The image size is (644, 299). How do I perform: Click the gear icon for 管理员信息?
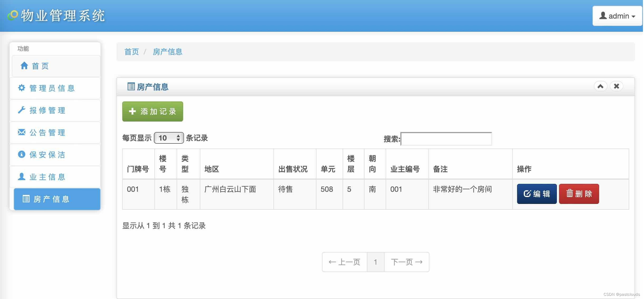tap(22, 88)
